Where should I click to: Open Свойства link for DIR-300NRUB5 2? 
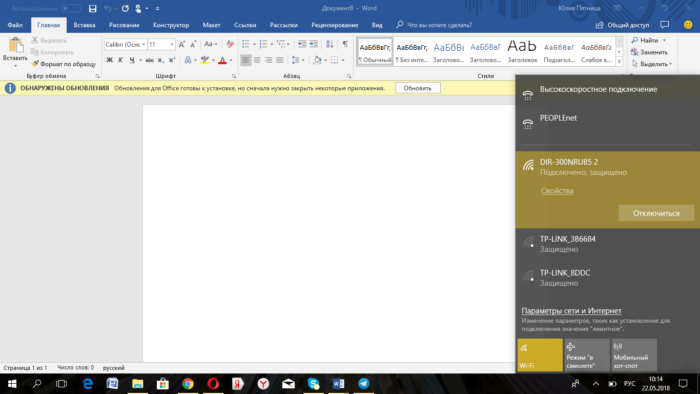[557, 191]
